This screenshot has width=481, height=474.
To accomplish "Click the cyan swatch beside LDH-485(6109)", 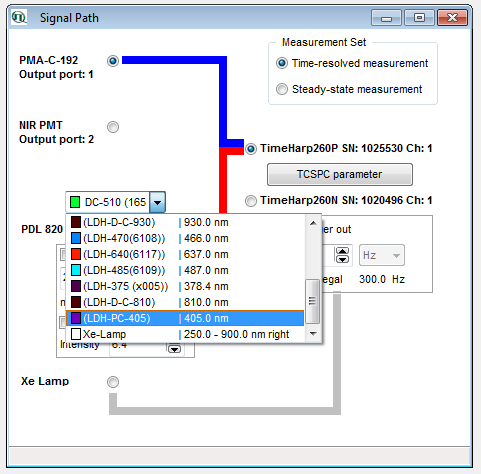I will coord(76,270).
